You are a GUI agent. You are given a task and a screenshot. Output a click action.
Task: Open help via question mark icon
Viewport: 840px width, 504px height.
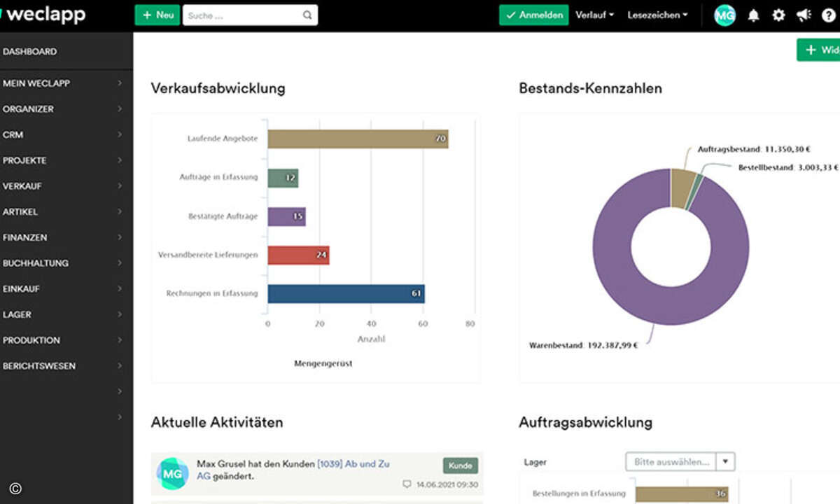pos(829,15)
